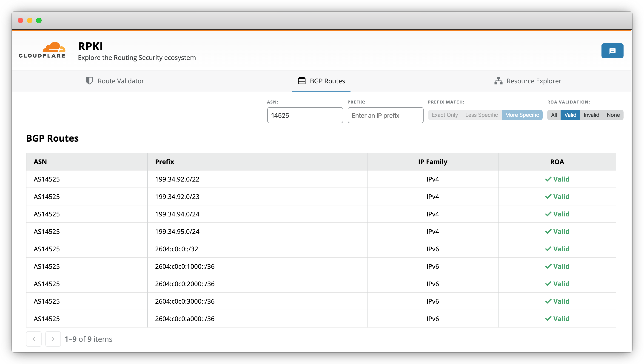Click the Valid ROA filter button

point(570,115)
